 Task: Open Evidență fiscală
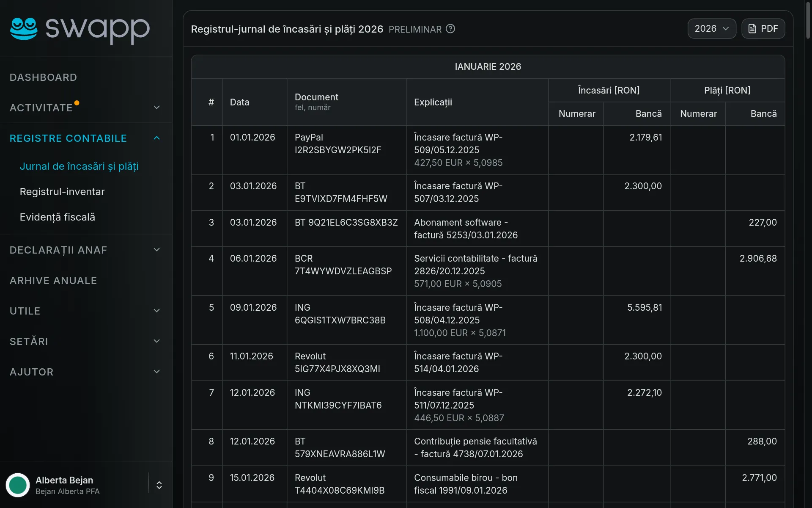click(x=58, y=217)
